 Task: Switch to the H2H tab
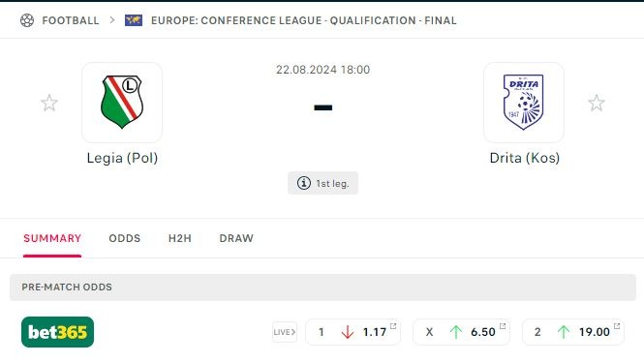(x=180, y=238)
